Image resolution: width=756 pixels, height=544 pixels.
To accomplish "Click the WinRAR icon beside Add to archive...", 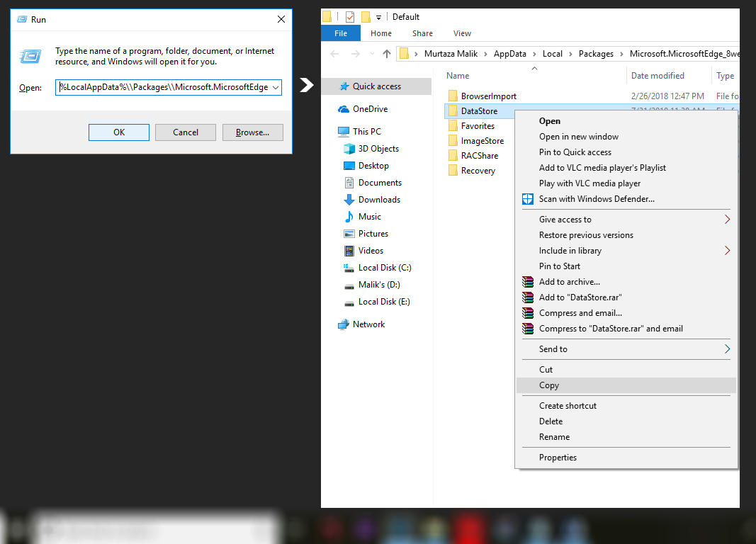I will (x=528, y=282).
